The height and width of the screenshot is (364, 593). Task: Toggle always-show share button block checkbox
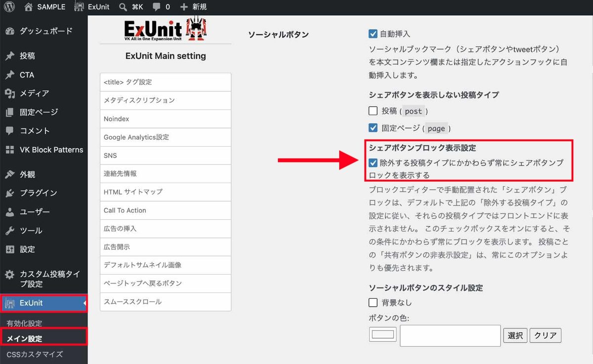point(373,162)
